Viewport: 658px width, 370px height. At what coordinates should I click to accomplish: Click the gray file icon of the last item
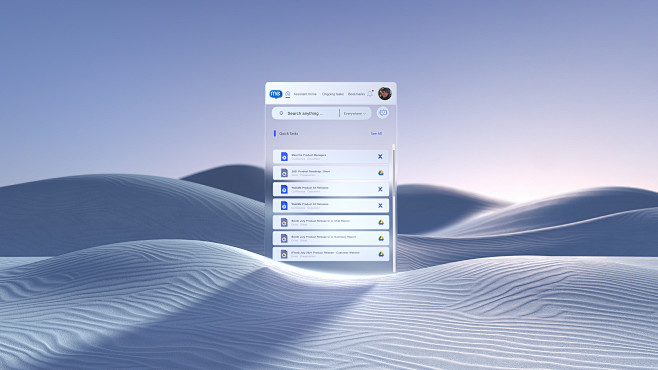click(284, 254)
